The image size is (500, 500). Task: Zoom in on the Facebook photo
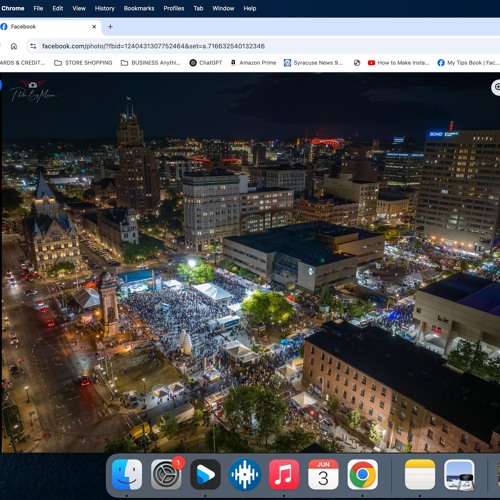496,87
